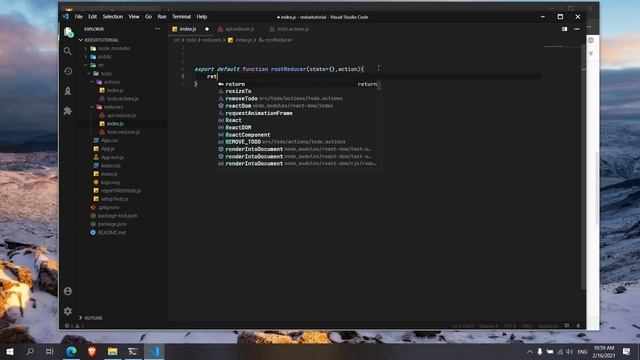
Task: Open package.json in the explorer
Action: click(x=112, y=224)
